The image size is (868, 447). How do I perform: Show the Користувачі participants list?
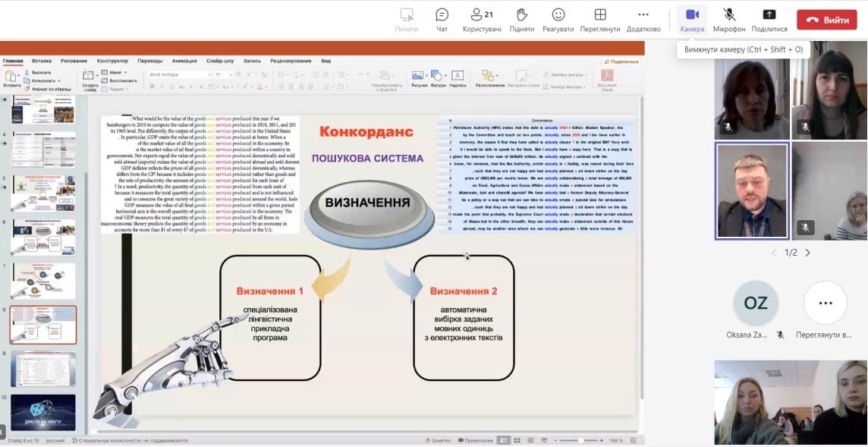click(482, 15)
